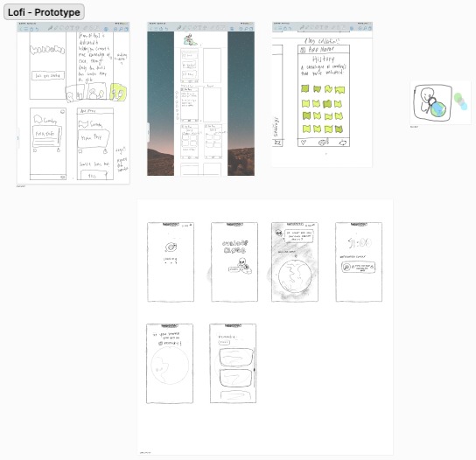Select the sketch image with yellow highlighted characters
The height and width of the screenshot is (460, 476).
[73, 103]
